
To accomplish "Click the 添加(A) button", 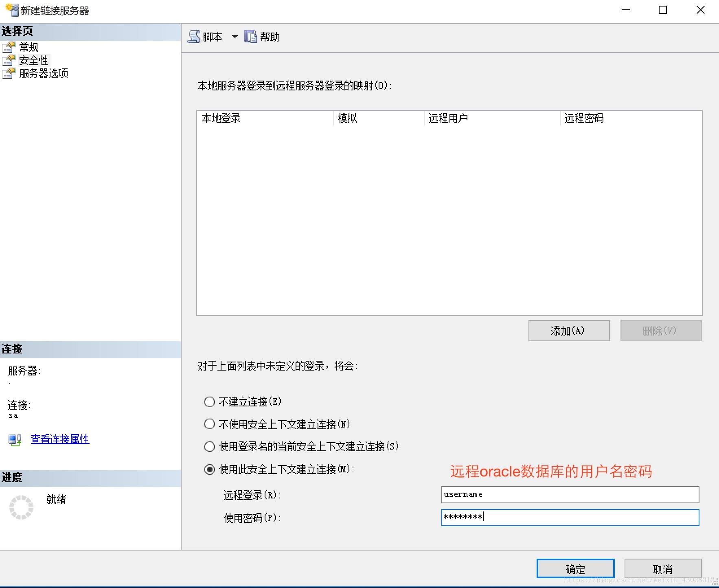I will click(x=569, y=331).
